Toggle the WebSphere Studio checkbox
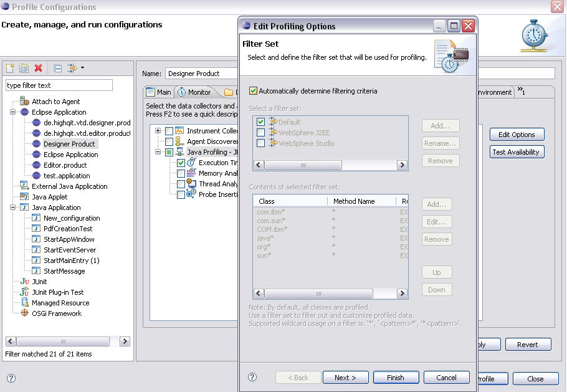This screenshot has width=567, height=392. (260, 143)
